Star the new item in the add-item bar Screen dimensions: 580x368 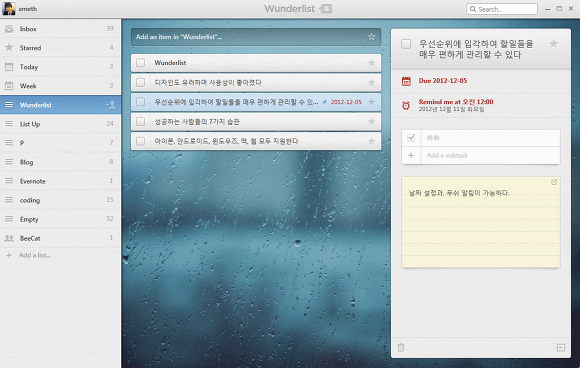tap(371, 37)
